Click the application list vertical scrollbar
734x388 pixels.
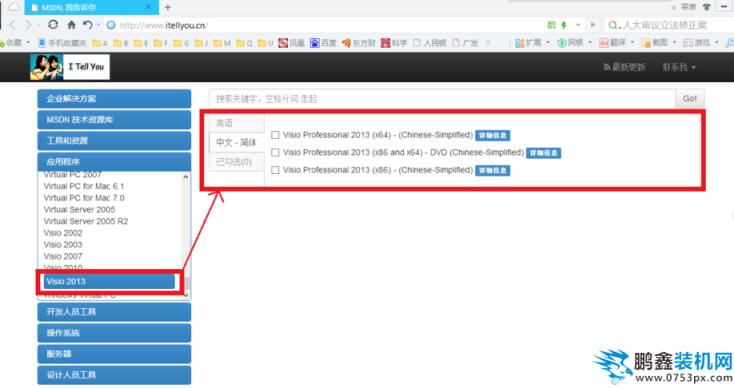point(186,236)
